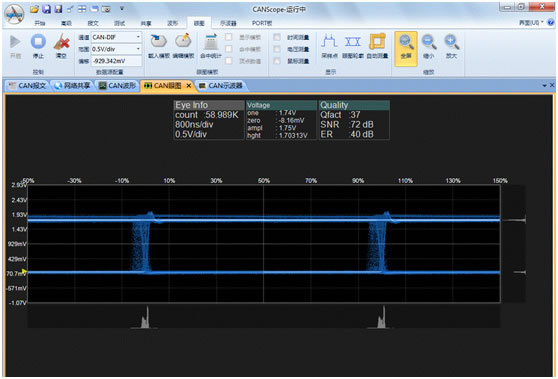Click the sample point waveform icon
The image size is (558, 379).
pyautogui.click(x=329, y=41)
